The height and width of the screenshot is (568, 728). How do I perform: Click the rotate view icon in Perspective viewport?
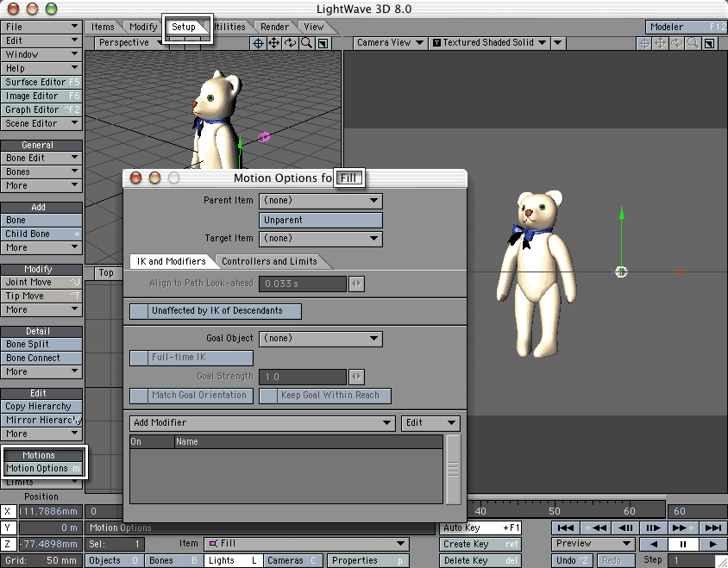tap(290, 43)
